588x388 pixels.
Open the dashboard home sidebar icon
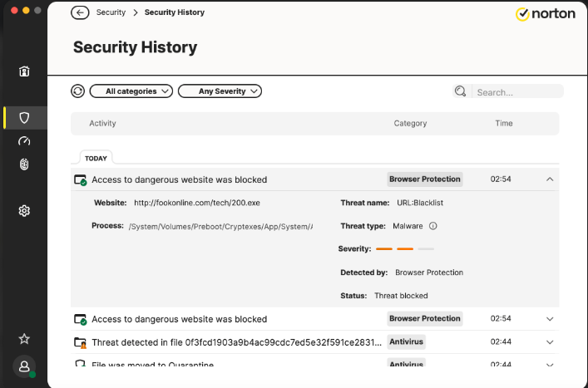(24, 71)
